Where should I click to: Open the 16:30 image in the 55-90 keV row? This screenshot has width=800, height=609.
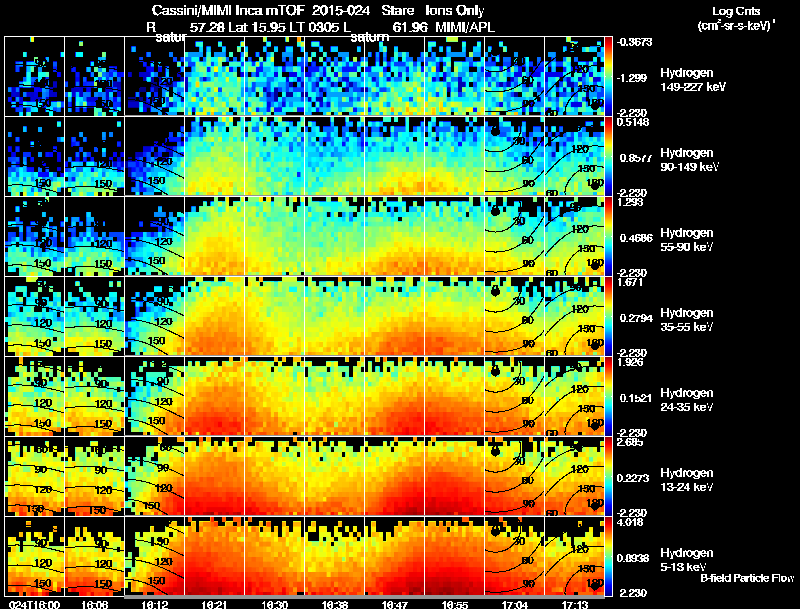pyautogui.click(x=274, y=236)
